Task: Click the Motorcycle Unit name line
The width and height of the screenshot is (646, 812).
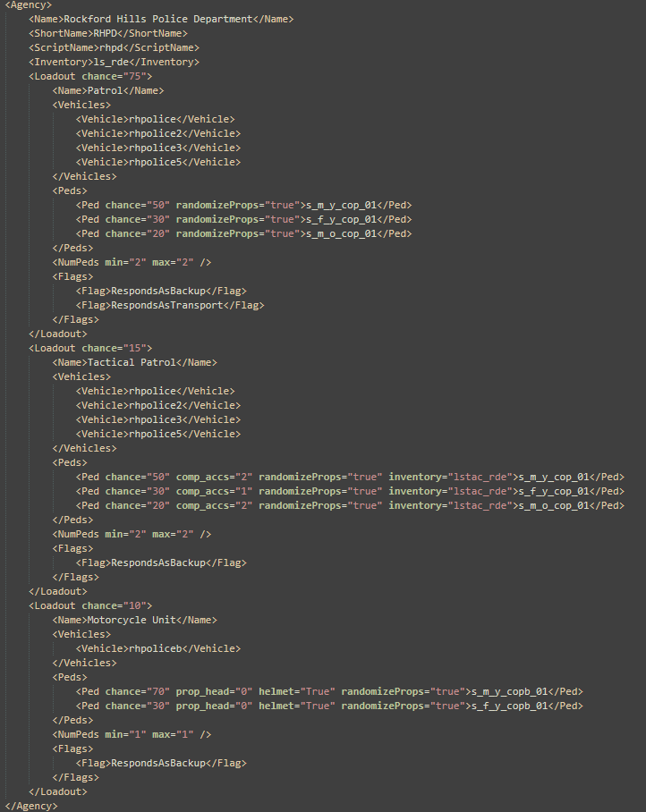Action: pyautogui.click(x=134, y=620)
